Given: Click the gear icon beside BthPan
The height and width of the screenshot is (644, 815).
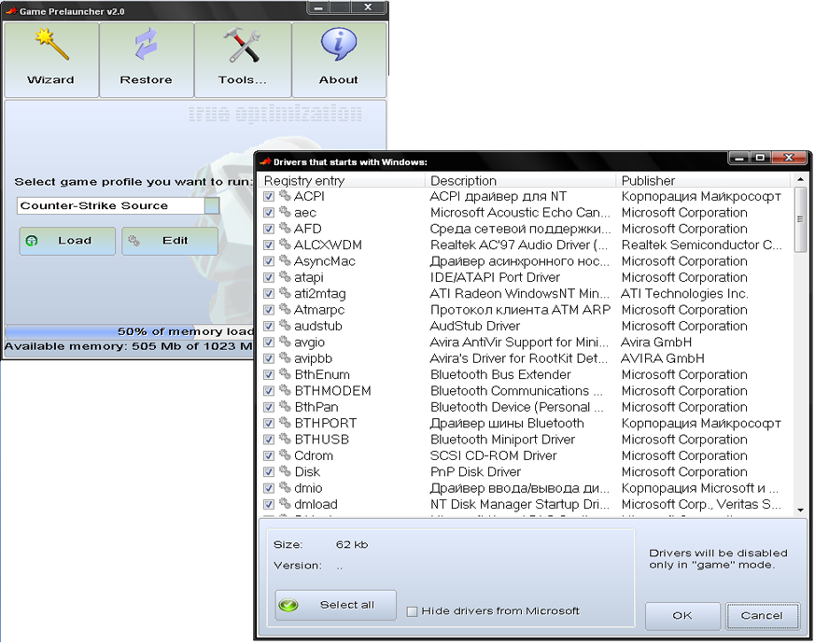Looking at the screenshot, I should (285, 406).
